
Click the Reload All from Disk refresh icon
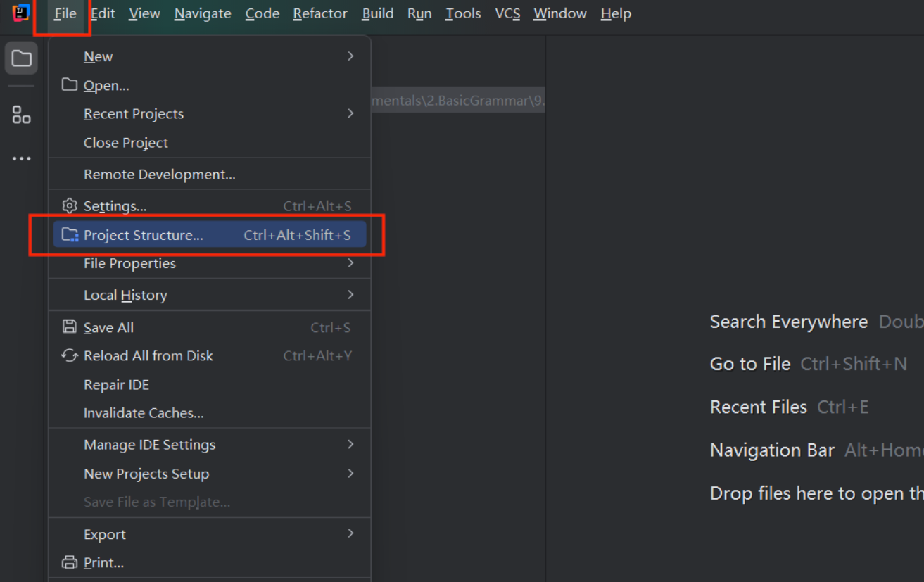pos(69,355)
